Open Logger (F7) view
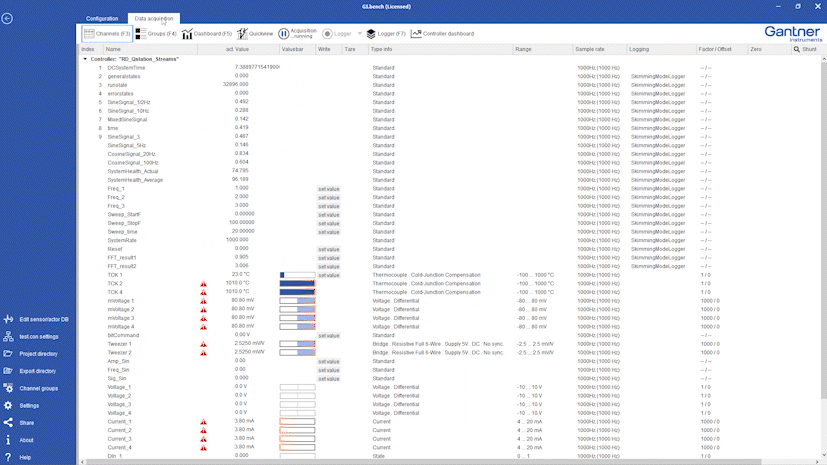Image resolution: width=827 pixels, height=465 pixels. click(x=386, y=34)
